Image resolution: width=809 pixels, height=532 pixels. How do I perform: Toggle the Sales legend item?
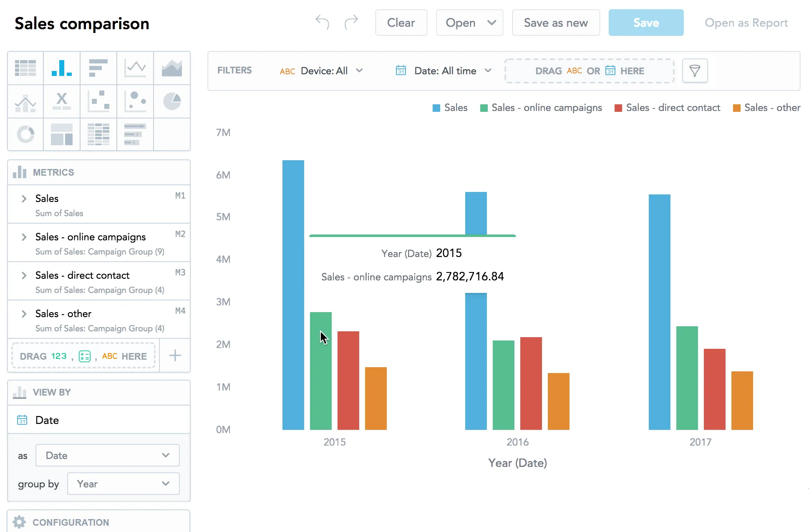click(x=450, y=107)
